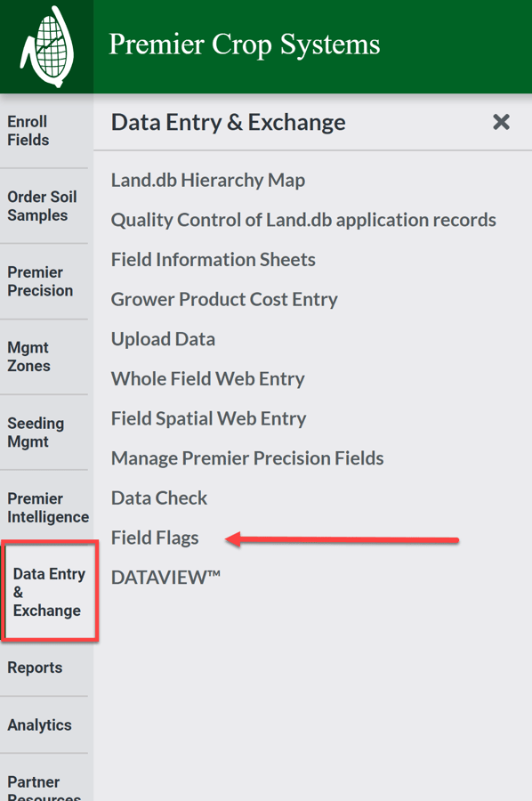Navigate to the Reports section
This screenshot has height=801, width=532.
coord(36,667)
